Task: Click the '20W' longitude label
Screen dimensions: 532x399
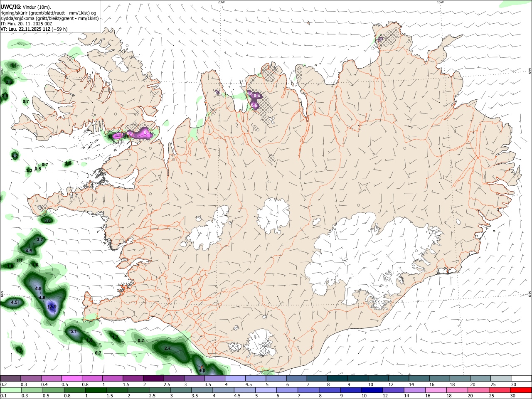Action: coord(221,2)
